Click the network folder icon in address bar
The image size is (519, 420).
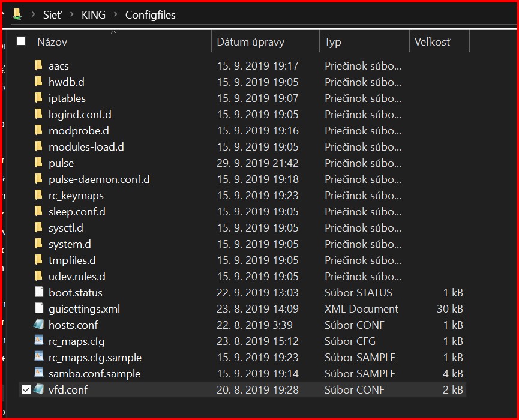coord(18,14)
